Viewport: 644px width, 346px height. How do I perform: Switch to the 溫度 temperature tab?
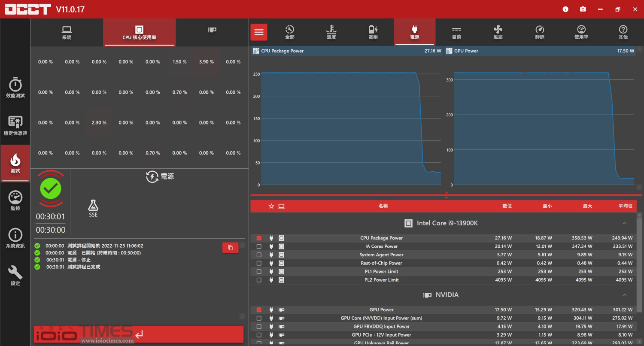[331, 32]
